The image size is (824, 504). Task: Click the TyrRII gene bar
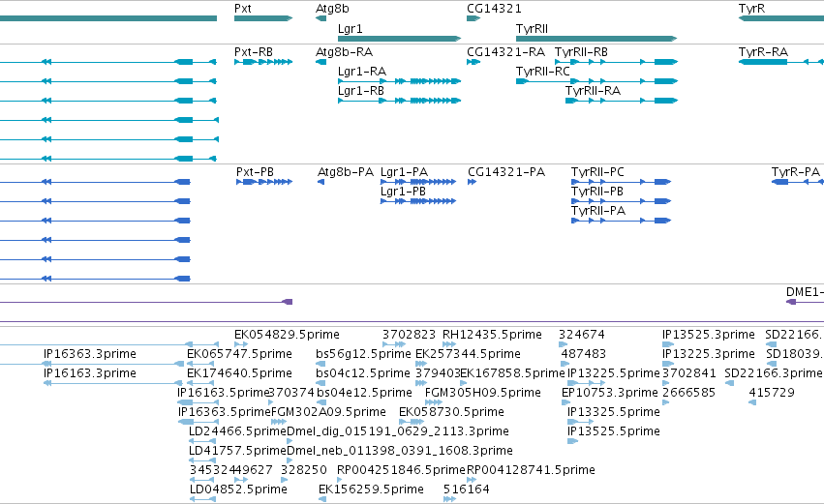(596, 39)
